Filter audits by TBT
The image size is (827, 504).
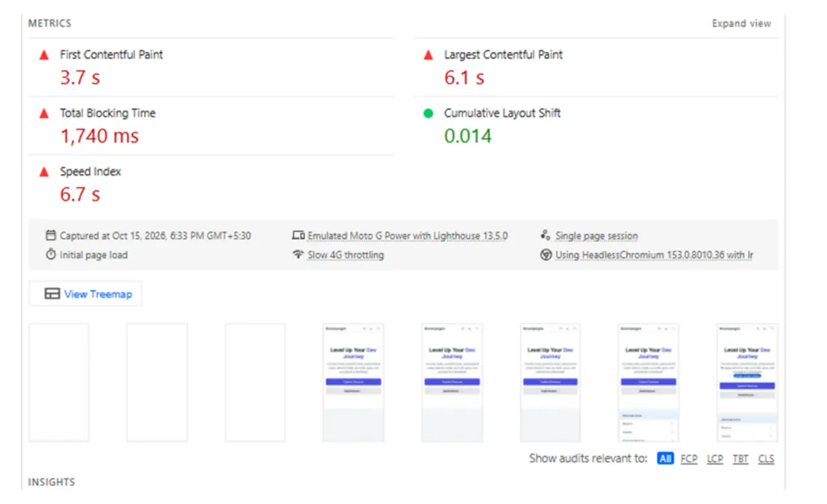(740, 459)
